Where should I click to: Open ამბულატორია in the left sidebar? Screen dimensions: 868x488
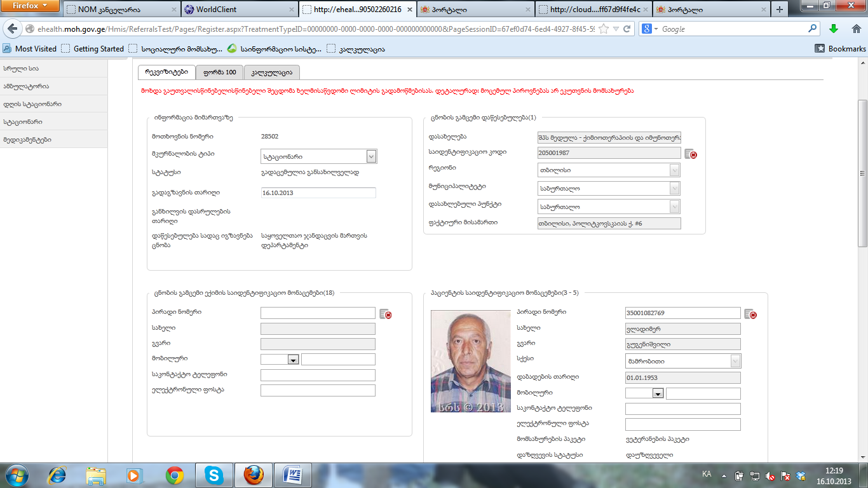pyautogui.click(x=26, y=86)
